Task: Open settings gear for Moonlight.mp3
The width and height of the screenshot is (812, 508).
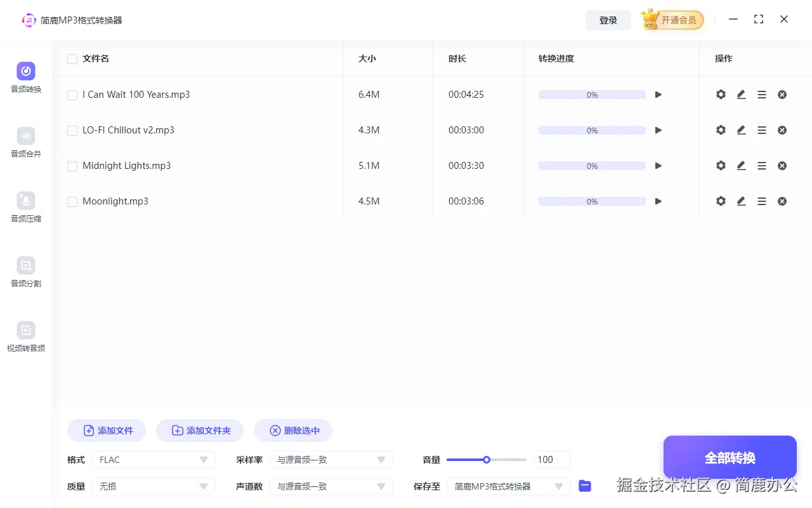Action: (721, 201)
